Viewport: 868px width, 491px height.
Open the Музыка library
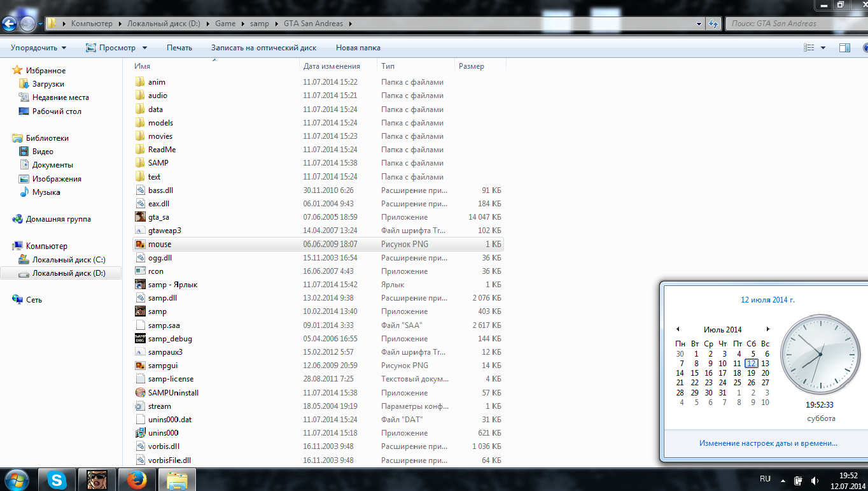coord(46,192)
